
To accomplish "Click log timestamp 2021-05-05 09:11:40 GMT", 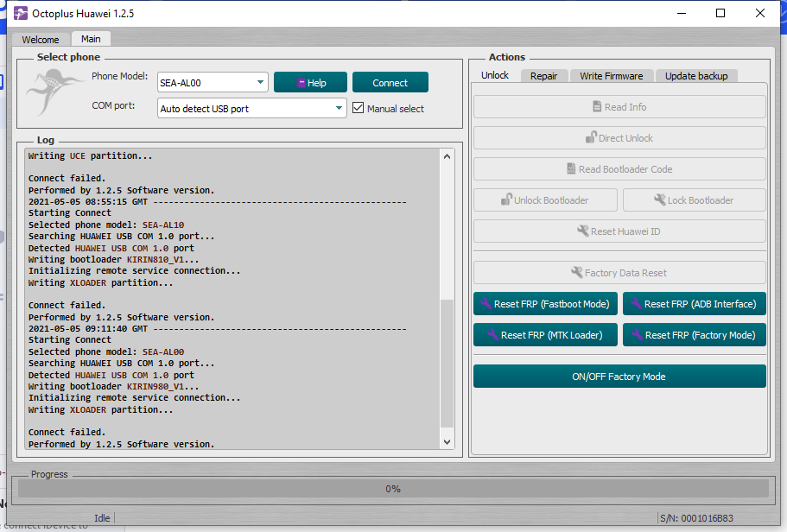I will click(88, 329).
